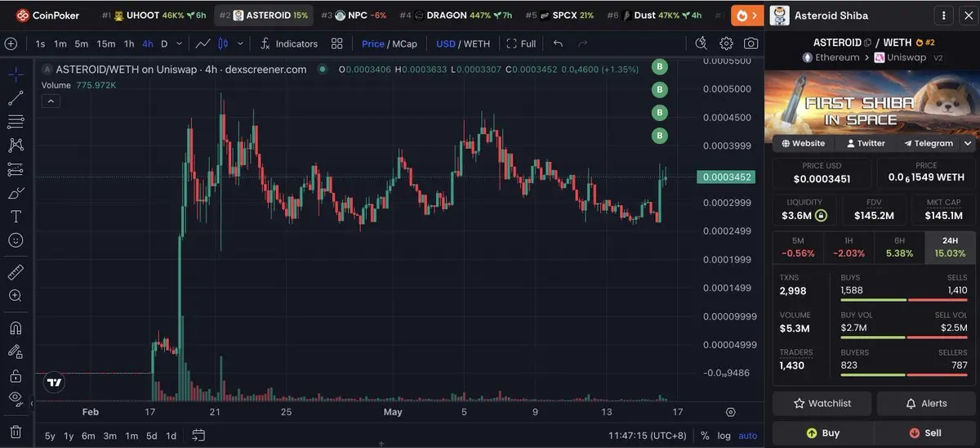The width and height of the screenshot is (980, 448).
Task: Set price Alerts
Action: point(927,403)
